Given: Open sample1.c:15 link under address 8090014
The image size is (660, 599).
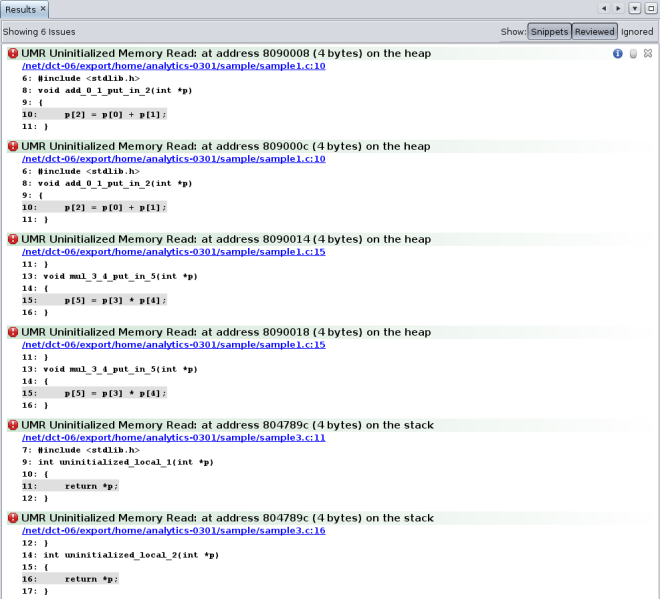Looking at the screenshot, I should point(174,252).
